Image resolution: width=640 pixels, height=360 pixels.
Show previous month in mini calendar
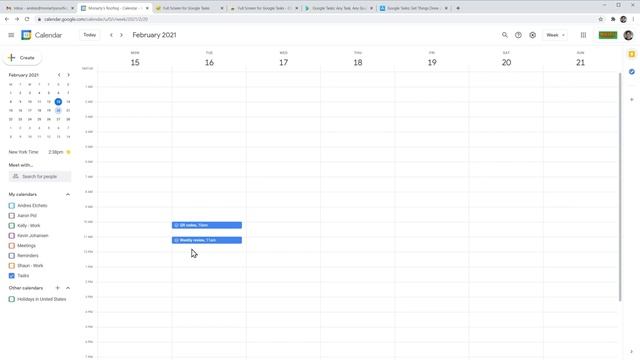coord(59,75)
